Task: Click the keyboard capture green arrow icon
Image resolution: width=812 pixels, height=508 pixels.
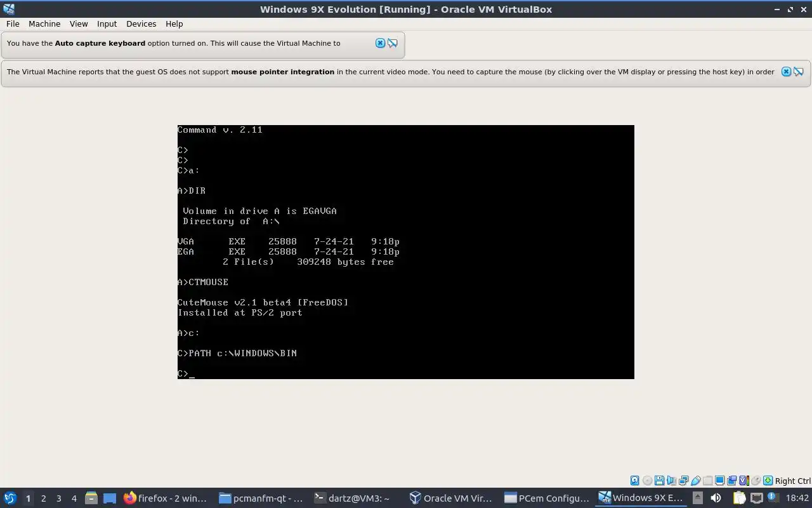Action: pyautogui.click(x=768, y=481)
